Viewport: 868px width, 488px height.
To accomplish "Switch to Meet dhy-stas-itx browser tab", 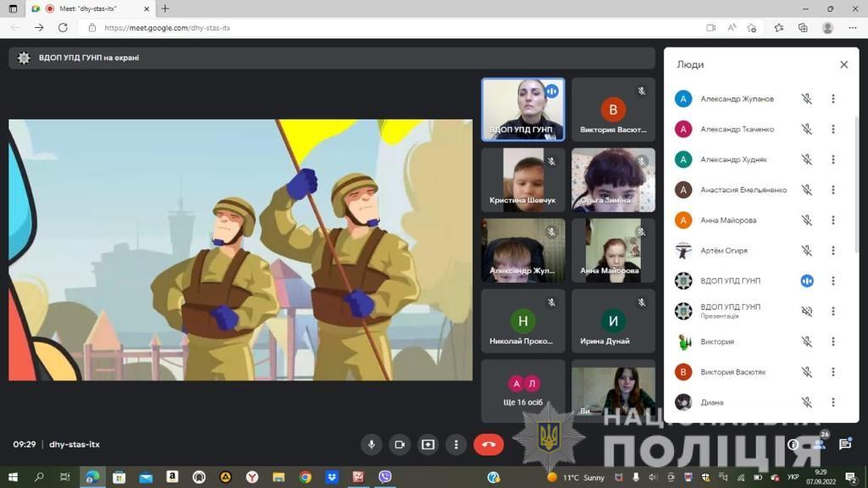I will 92,8.
